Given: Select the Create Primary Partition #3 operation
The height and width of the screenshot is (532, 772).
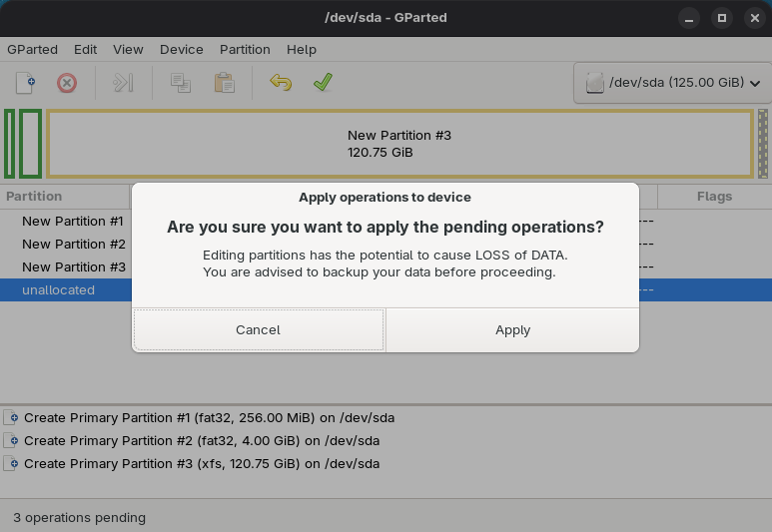Looking at the screenshot, I should [x=201, y=463].
